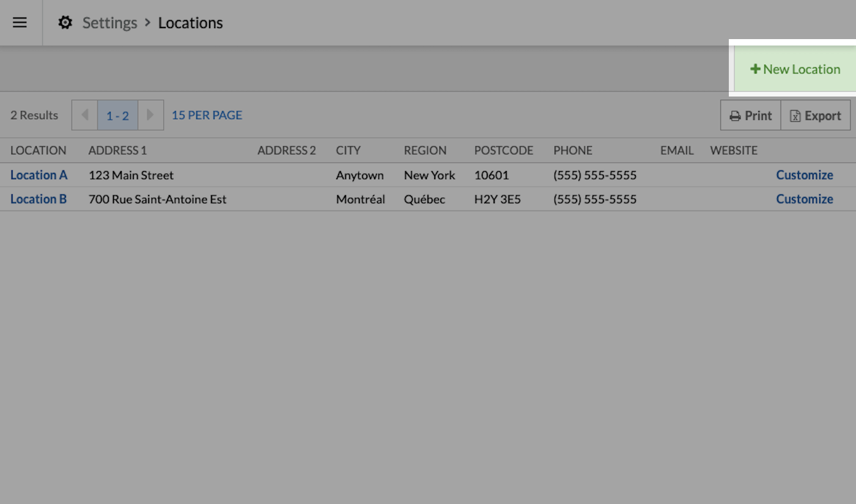The height and width of the screenshot is (504, 856).
Task: Click the Settings breadcrumb link
Action: (109, 23)
